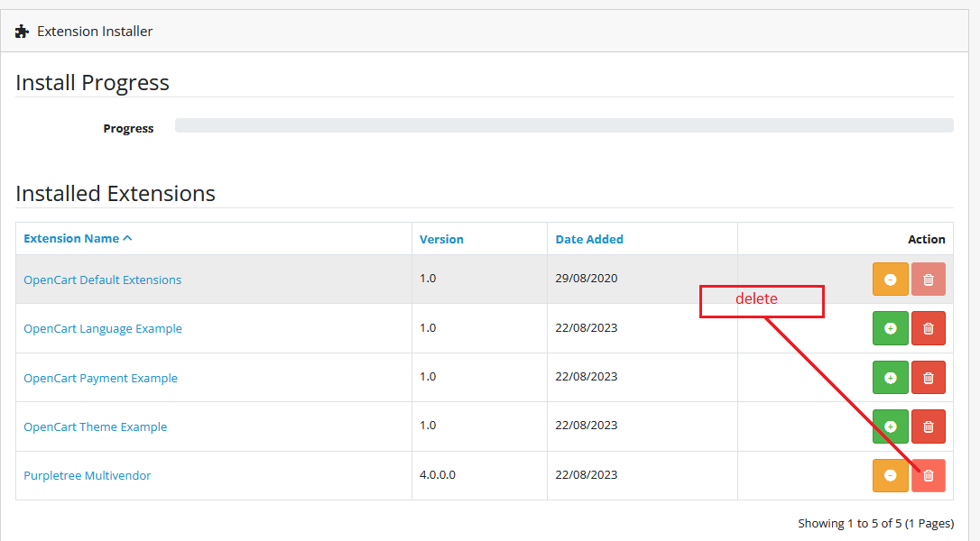Delete OpenCart Language Example via trash button
This screenshot has width=980, height=541.
tap(929, 328)
